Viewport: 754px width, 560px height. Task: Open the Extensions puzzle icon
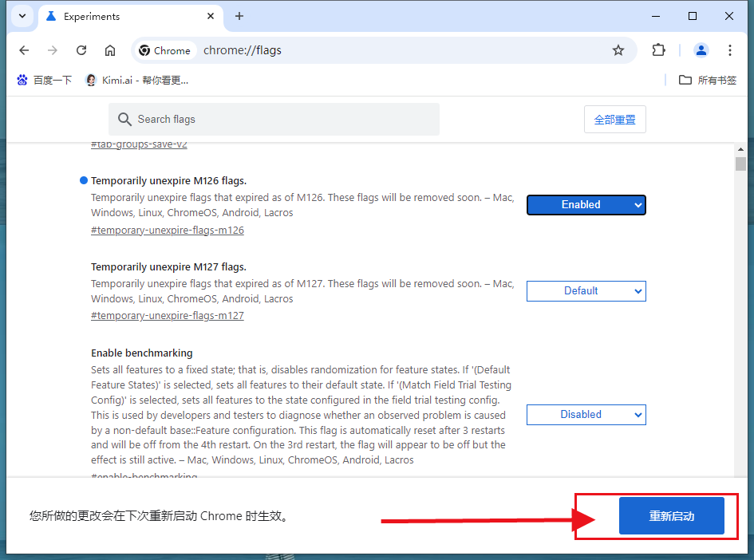[658, 50]
